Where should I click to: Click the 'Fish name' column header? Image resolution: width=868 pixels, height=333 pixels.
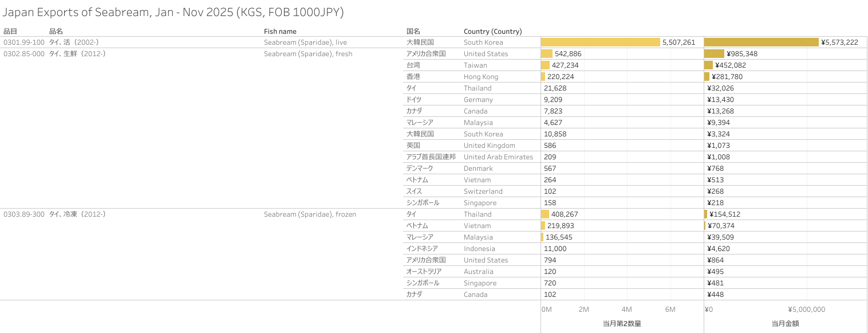coord(280,32)
